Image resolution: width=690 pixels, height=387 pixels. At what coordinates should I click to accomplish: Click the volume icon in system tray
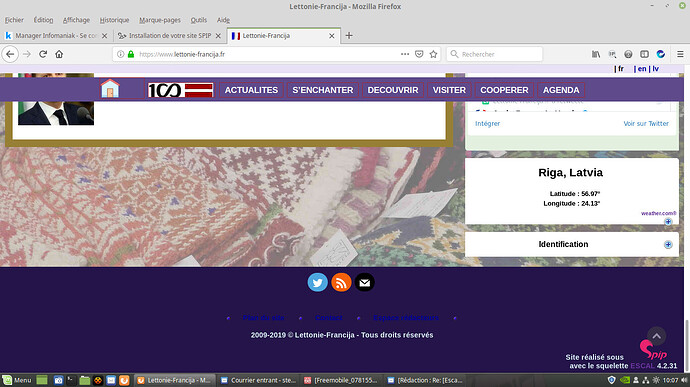point(684,380)
